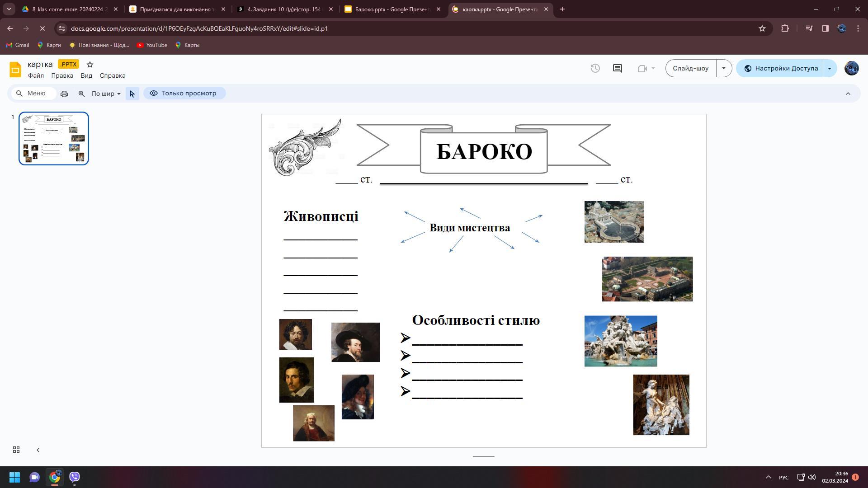This screenshot has height=488, width=868.
Task: Open volume control in system tray
Action: pos(812,477)
